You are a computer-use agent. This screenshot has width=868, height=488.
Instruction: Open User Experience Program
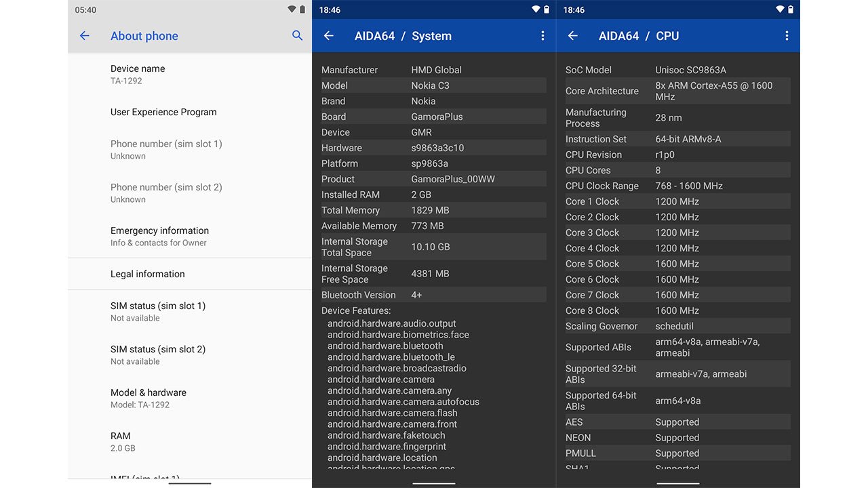point(190,112)
